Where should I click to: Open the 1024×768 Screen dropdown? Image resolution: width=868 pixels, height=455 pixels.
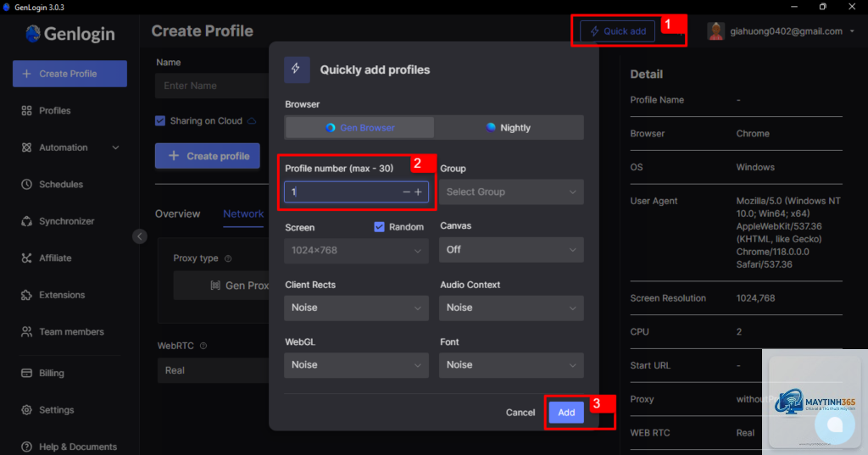(356, 250)
